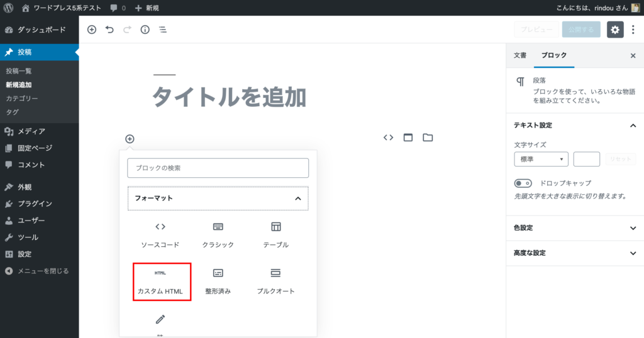Click the add block icon in the top toolbar

pos(92,30)
